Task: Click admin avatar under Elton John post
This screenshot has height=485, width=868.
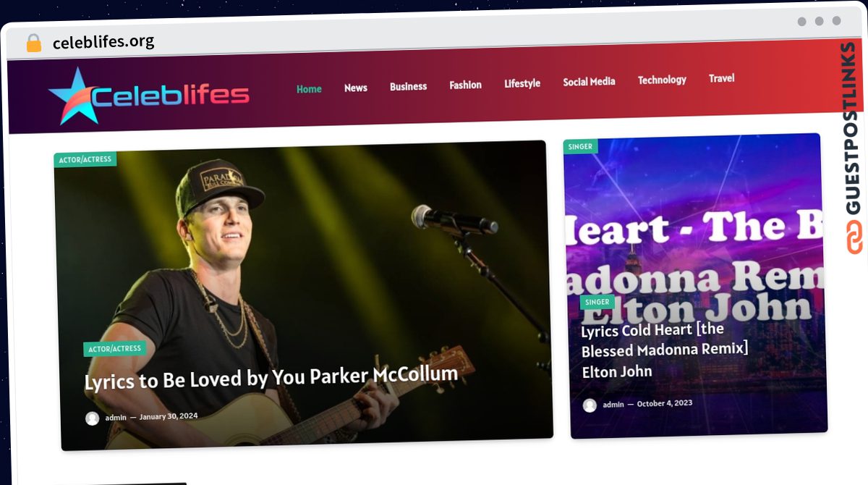Action: point(590,405)
